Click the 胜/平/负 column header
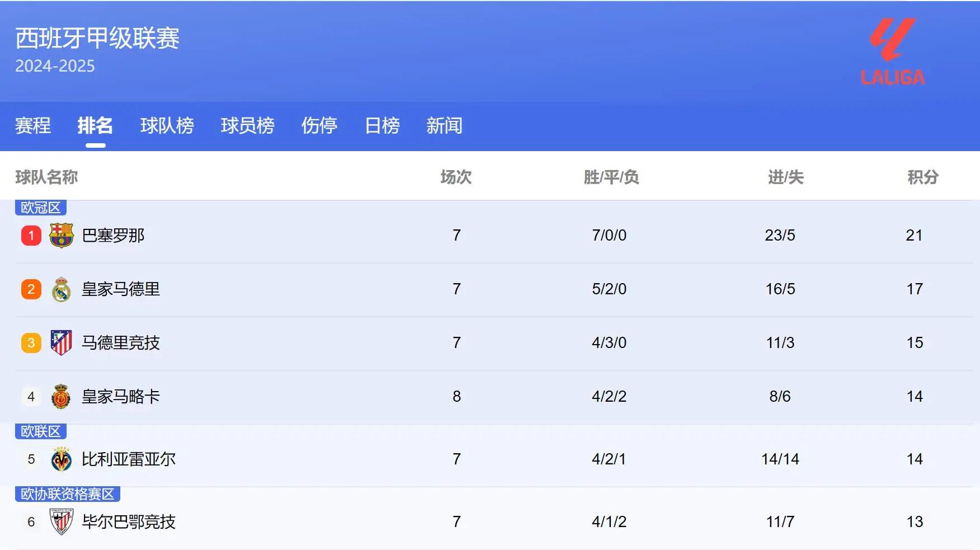The width and height of the screenshot is (980, 550). (x=611, y=177)
